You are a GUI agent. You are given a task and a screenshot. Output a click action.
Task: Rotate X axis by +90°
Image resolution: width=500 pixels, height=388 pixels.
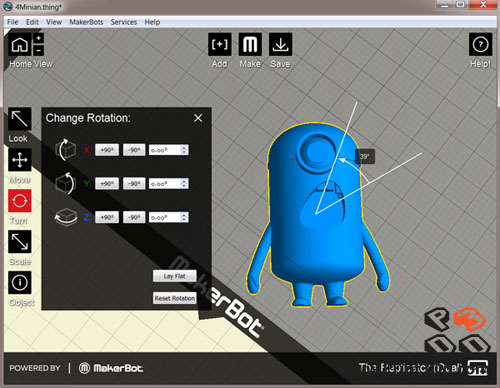pyautogui.click(x=107, y=150)
